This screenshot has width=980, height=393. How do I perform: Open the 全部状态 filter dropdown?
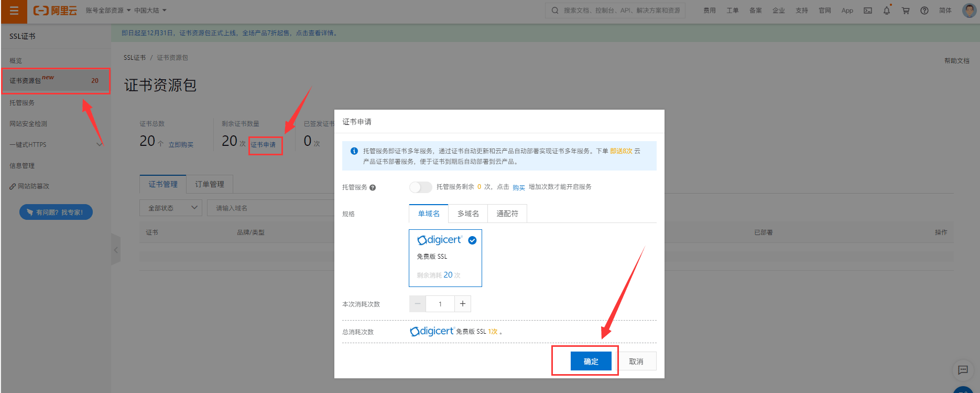171,208
